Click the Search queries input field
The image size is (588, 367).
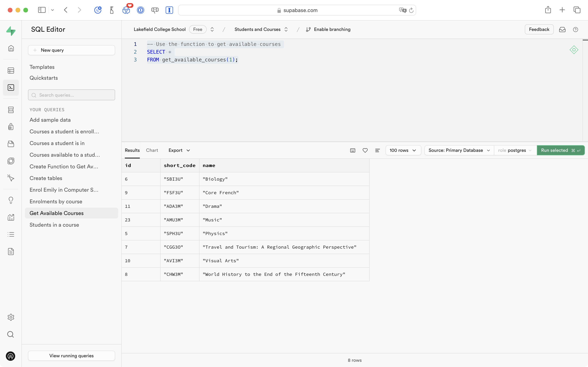tap(71, 95)
